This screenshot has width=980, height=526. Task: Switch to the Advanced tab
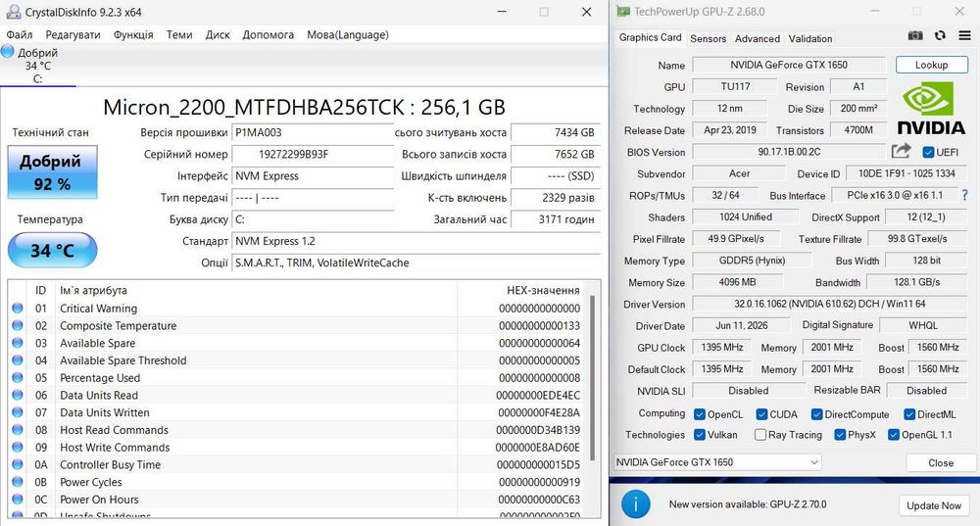point(758,39)
